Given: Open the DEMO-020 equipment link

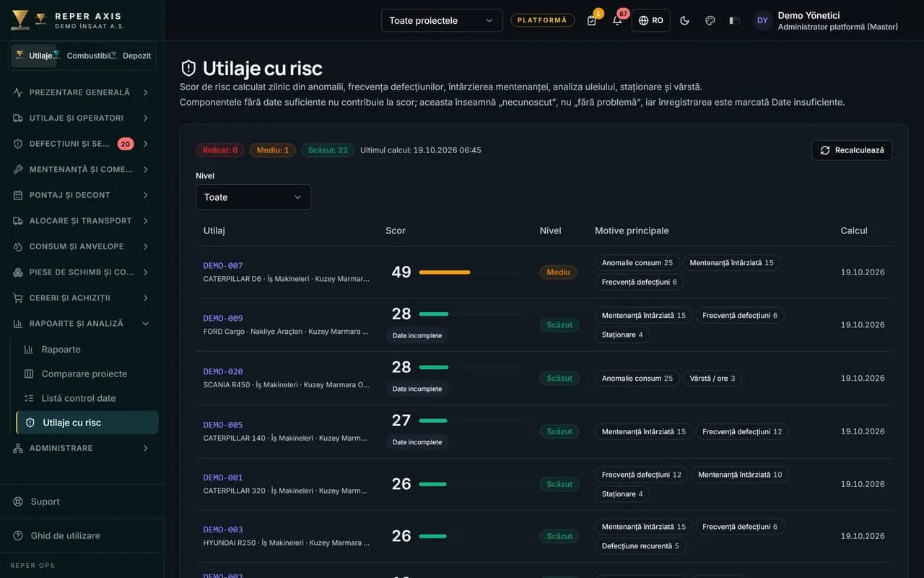Looking at the screenshot, I should pyautogui.click(x=223, y=371).
